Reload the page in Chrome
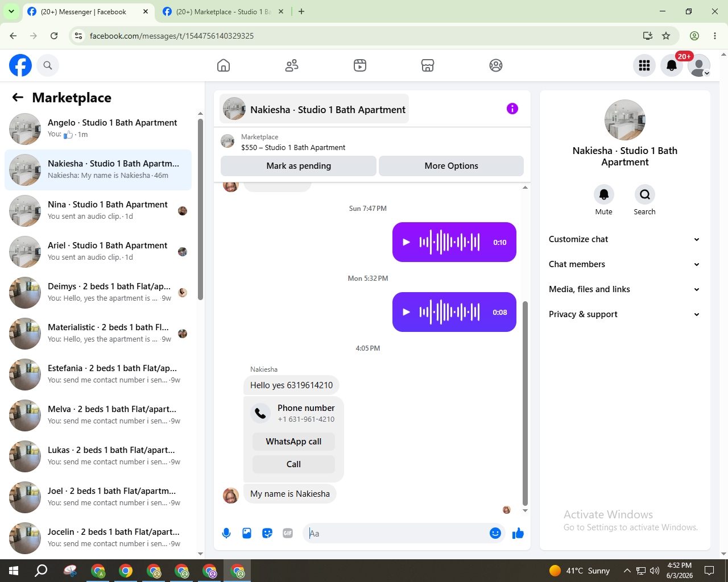This screenshot has height=582, width=728. [x=54, y=36]
